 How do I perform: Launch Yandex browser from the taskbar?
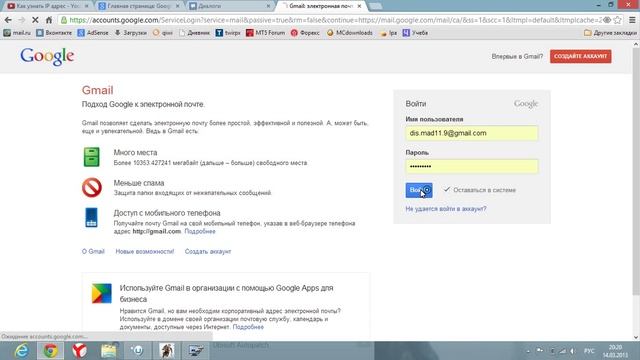(x=79, y=351)
